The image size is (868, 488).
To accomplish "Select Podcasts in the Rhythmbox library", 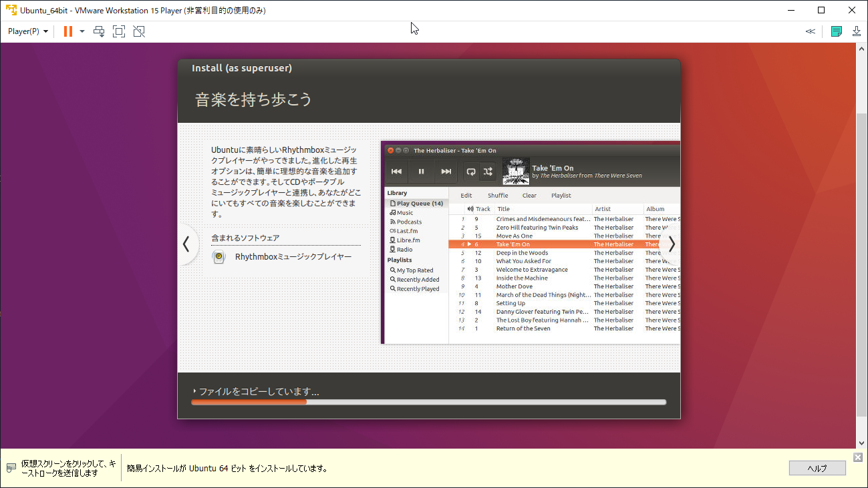I will (x=405, y=222).
